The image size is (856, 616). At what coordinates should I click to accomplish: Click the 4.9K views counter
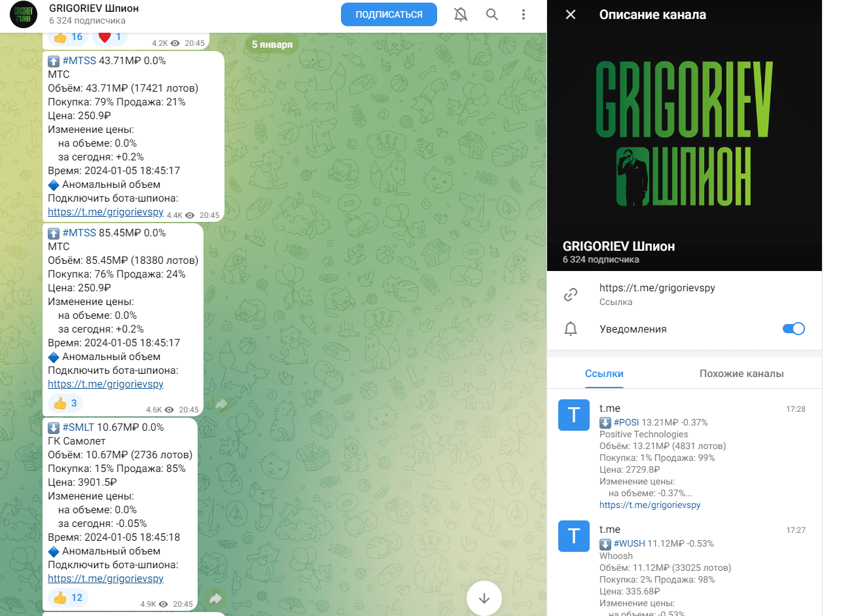154,604
